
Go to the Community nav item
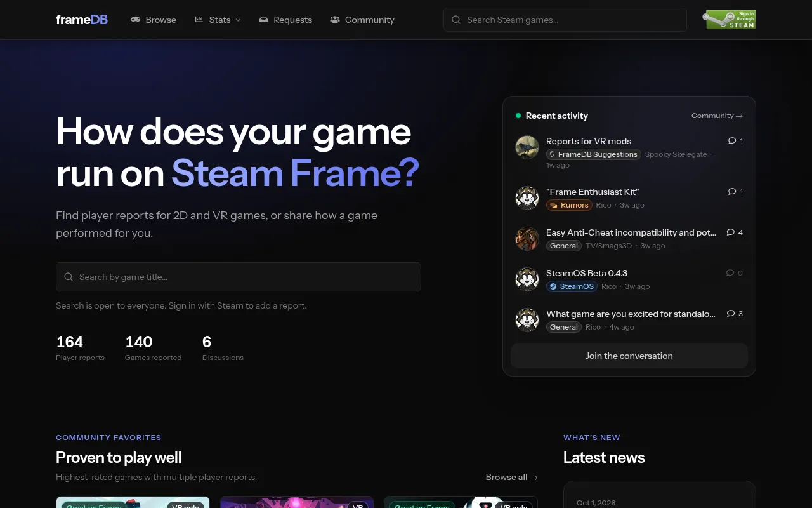[362, 20]
